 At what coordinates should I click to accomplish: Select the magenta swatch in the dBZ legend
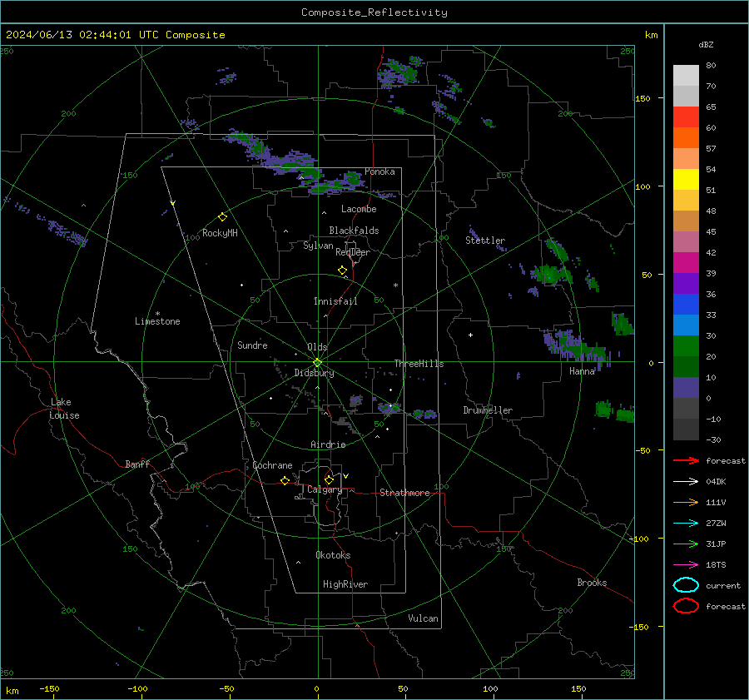[686, 263]
